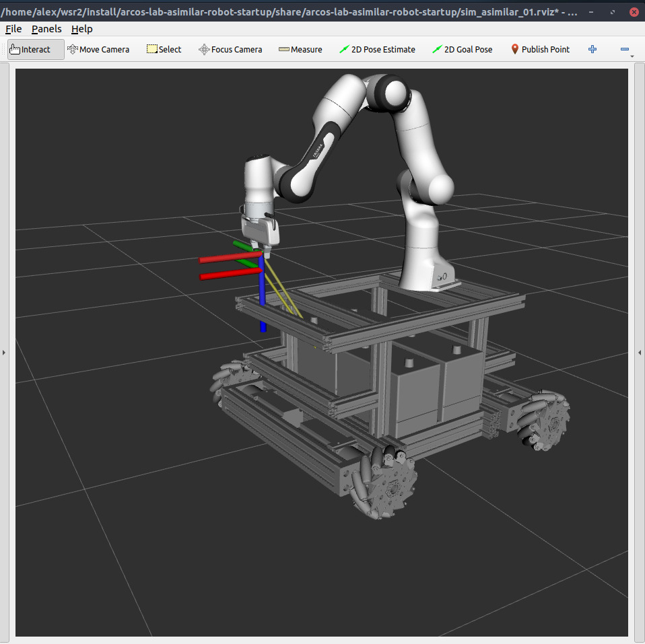Activate the Move Camera tool
Screen dimensions: 645x644
(98, 49)
